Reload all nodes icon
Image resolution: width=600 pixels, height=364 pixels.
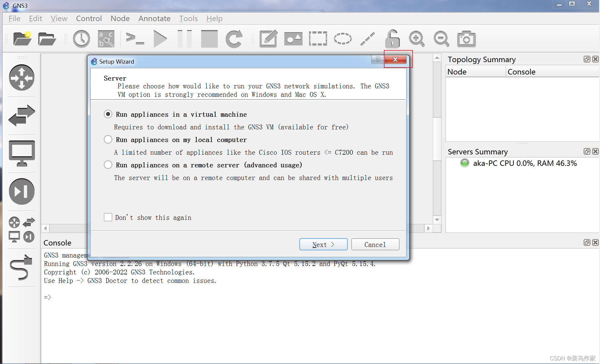point(234,39)
